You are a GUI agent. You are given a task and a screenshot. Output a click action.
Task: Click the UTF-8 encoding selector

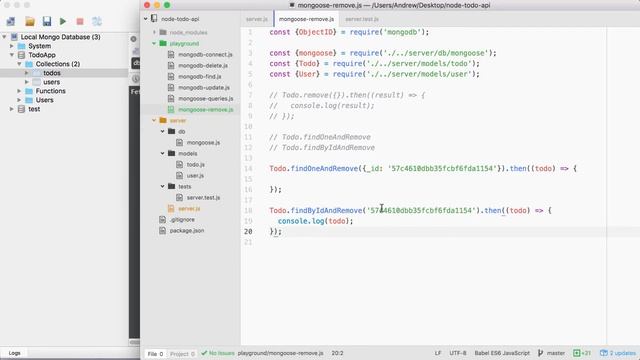tap(458, 353)
